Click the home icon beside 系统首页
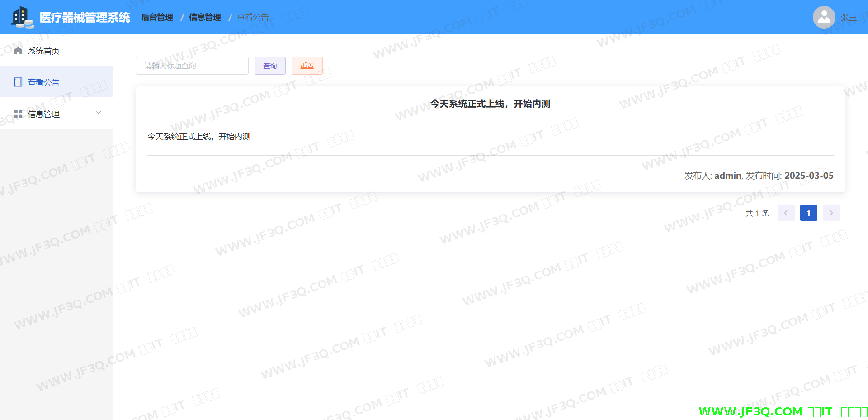The image size is (868, 420). click(18, 50)
